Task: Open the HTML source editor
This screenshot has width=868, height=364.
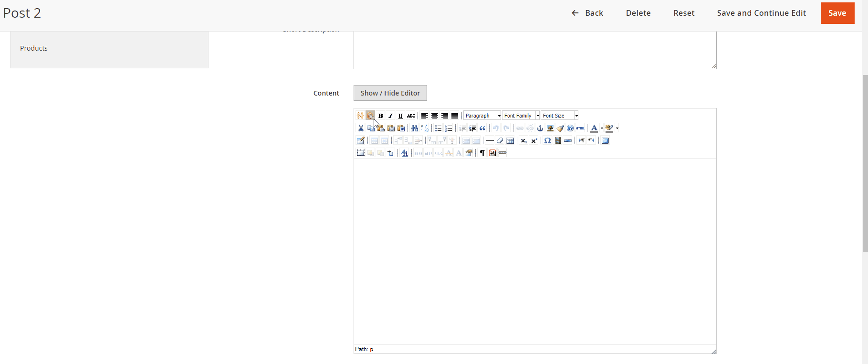Action: click(580, 128)
